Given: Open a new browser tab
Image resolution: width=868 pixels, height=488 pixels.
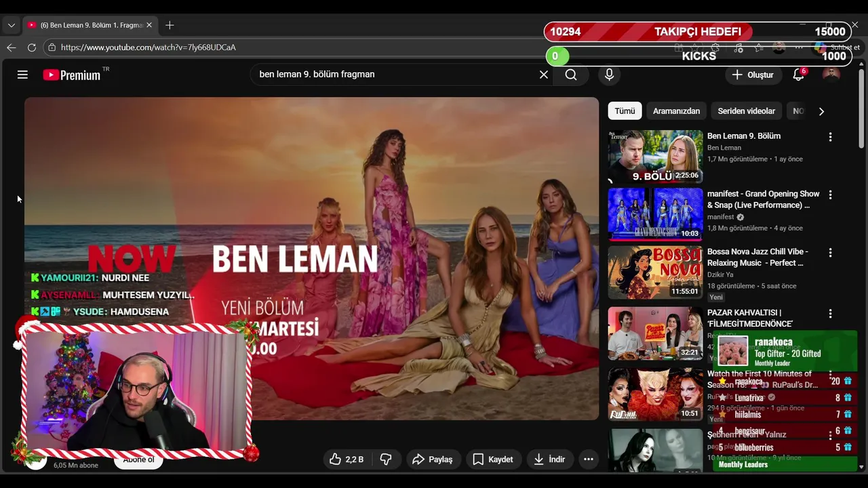Looking at the screenshot, I should pos(170,25).
